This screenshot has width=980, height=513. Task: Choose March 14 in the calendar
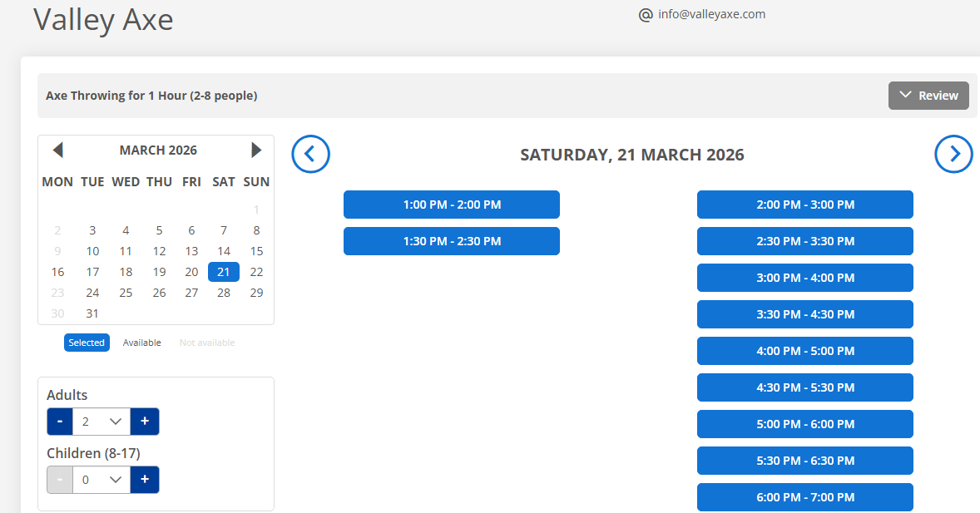point(224,251)
